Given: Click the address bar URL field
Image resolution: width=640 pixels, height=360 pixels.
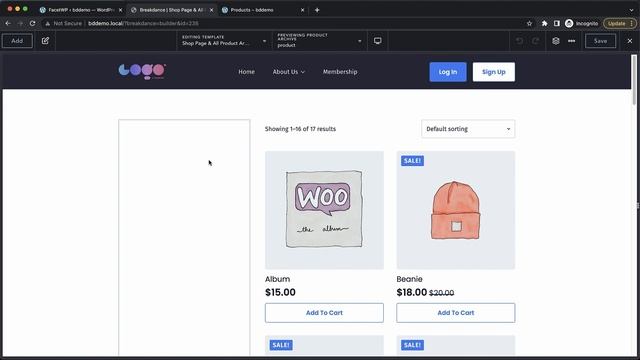Looking at the screenshot, I should tap(286, 23).
